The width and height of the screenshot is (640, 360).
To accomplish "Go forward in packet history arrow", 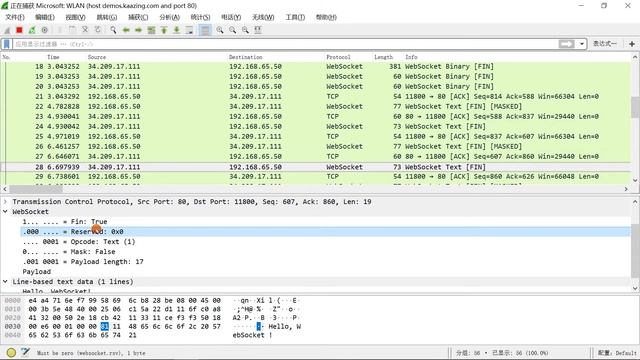I will coord(138,30).
